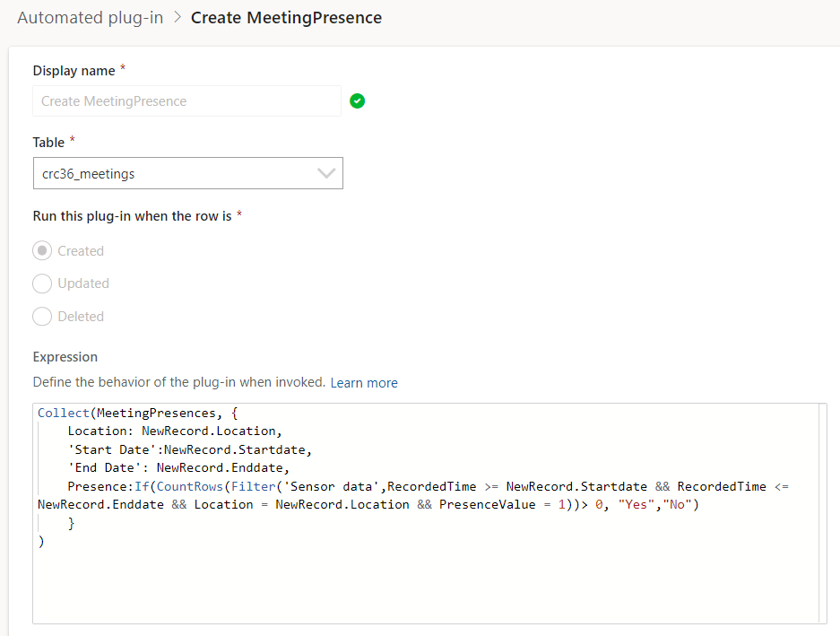Click the 'Sensor data' table reference
The height and width of the screenshot is (636, 840).
332,486
